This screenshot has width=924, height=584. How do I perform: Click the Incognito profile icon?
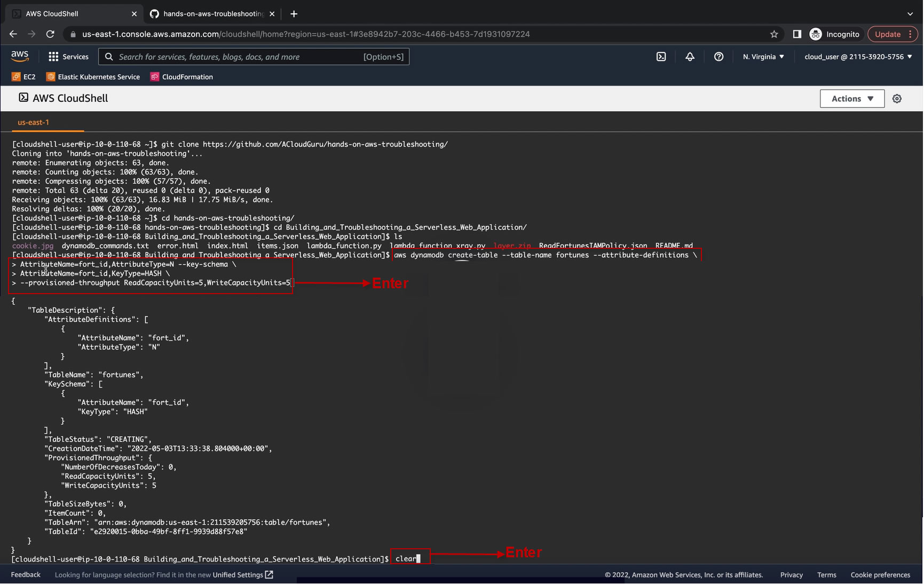click(816, 34)
